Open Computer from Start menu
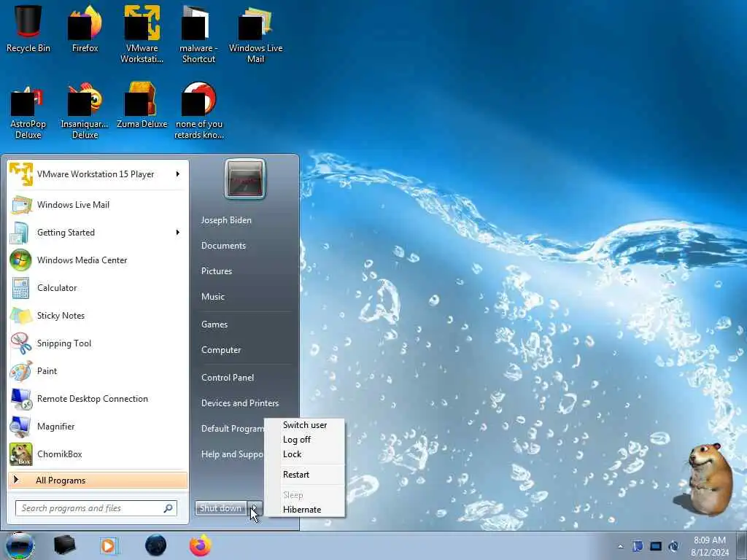 coord(221,350)
